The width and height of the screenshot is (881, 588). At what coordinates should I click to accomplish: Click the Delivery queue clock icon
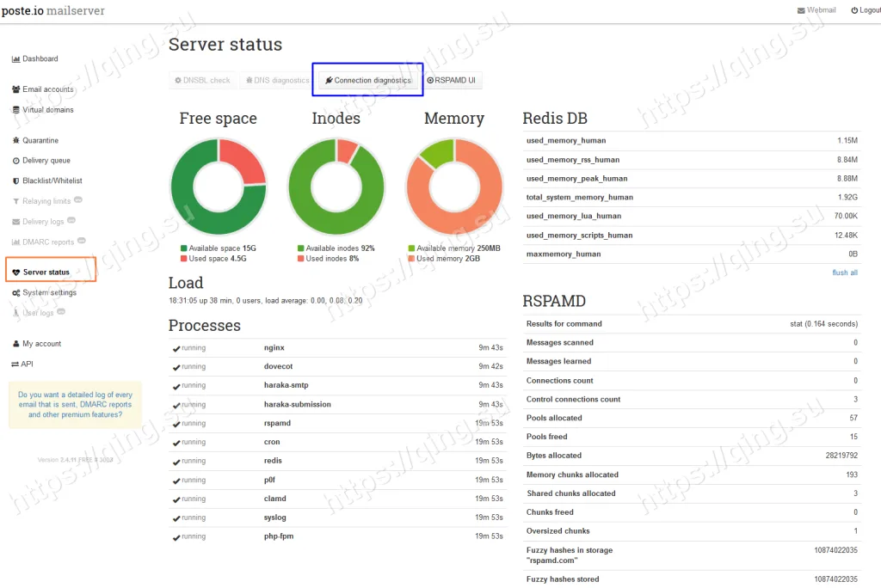point(15,161)
